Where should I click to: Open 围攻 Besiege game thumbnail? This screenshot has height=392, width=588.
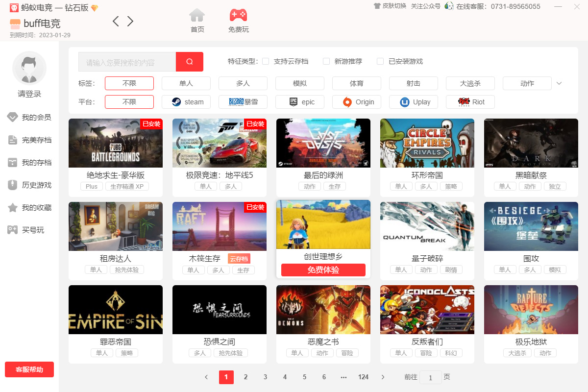click(531, 226)
